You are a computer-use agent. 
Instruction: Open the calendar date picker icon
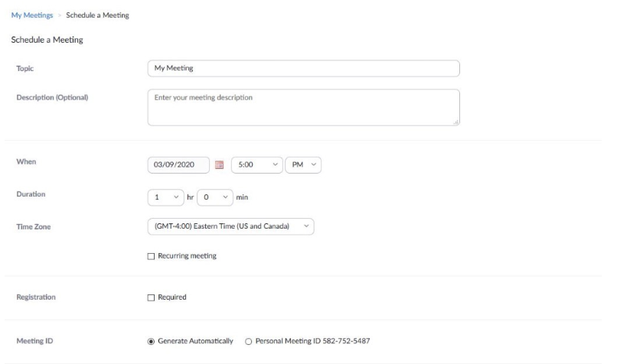[x=219, y=164]
